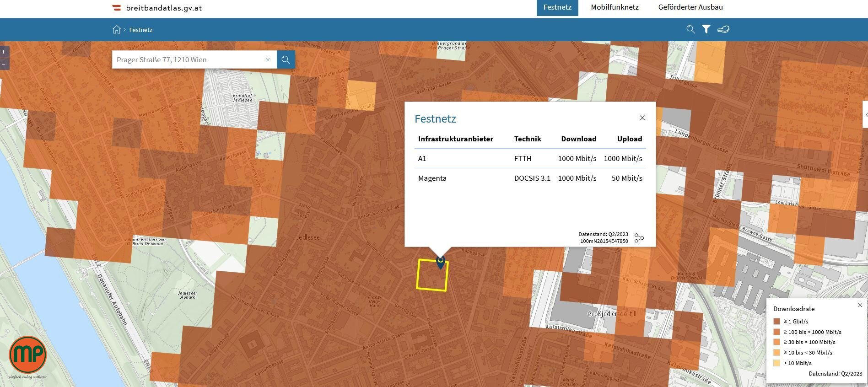Click the blue location pin marker

[x=440, y=263]
